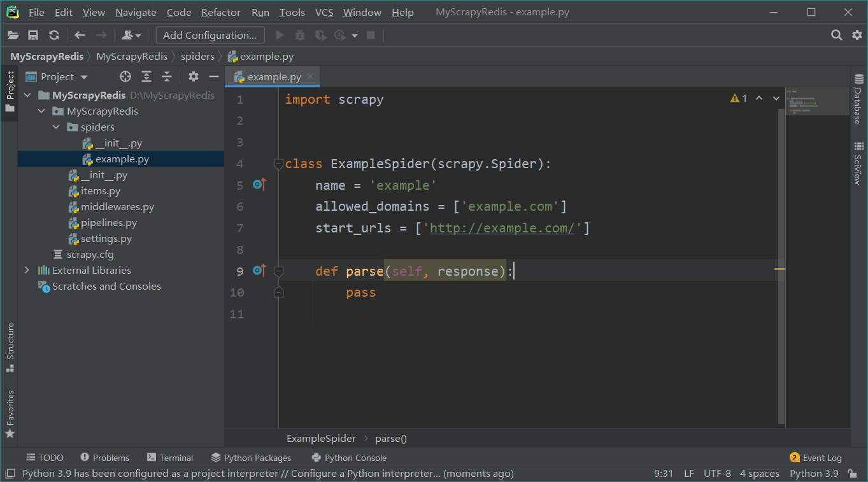Open the Event Log
The image size is (868, 482).
pos(816,458)
